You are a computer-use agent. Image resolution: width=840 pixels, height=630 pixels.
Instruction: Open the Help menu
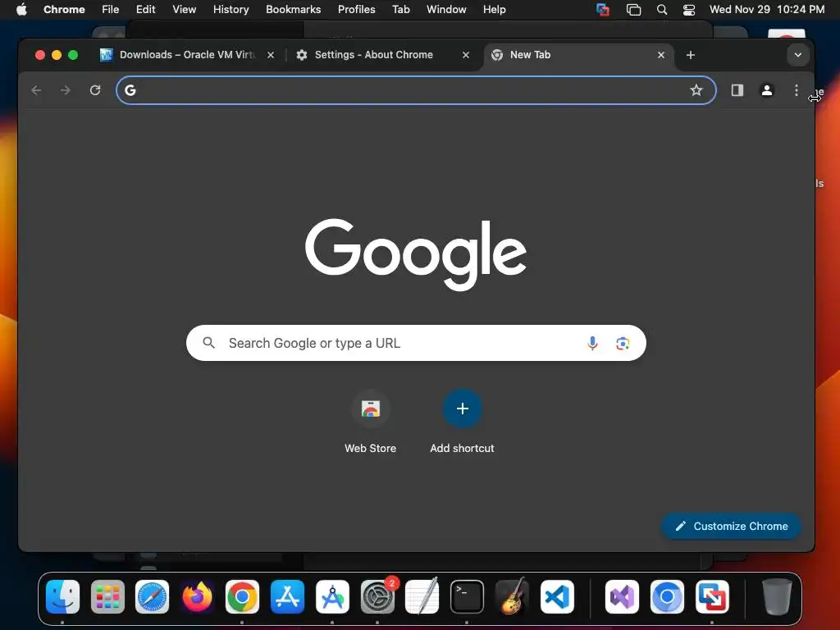point(494,10)
